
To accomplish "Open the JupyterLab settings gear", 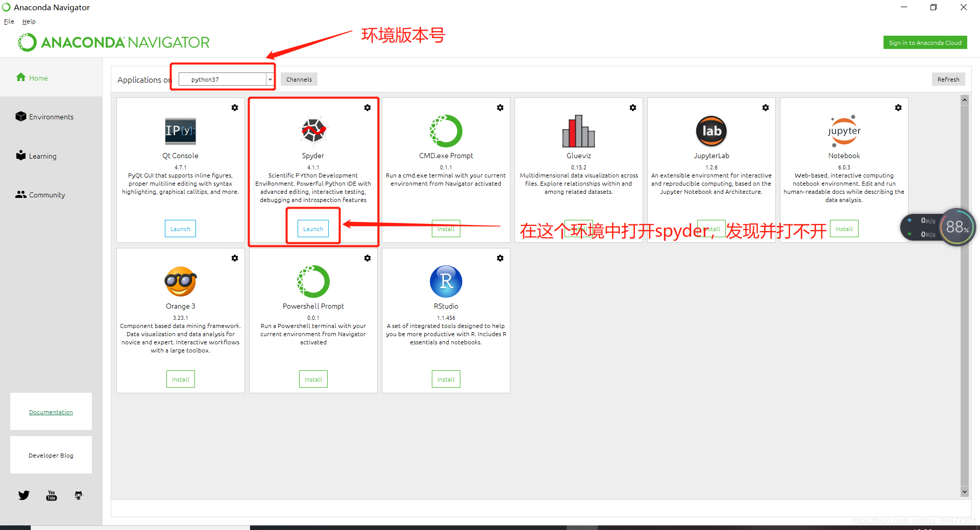I will coord(766,108).
